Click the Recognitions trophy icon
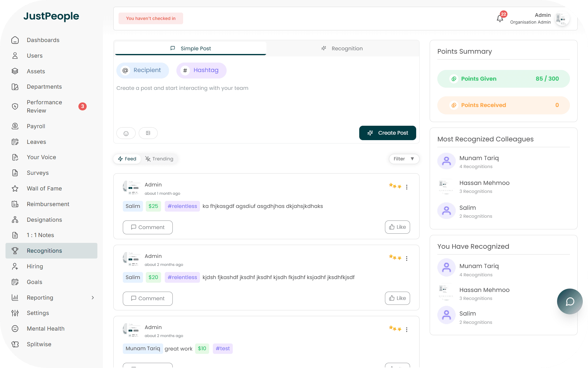Viewport: 588px width, 368px height. (x=15, y=251)
